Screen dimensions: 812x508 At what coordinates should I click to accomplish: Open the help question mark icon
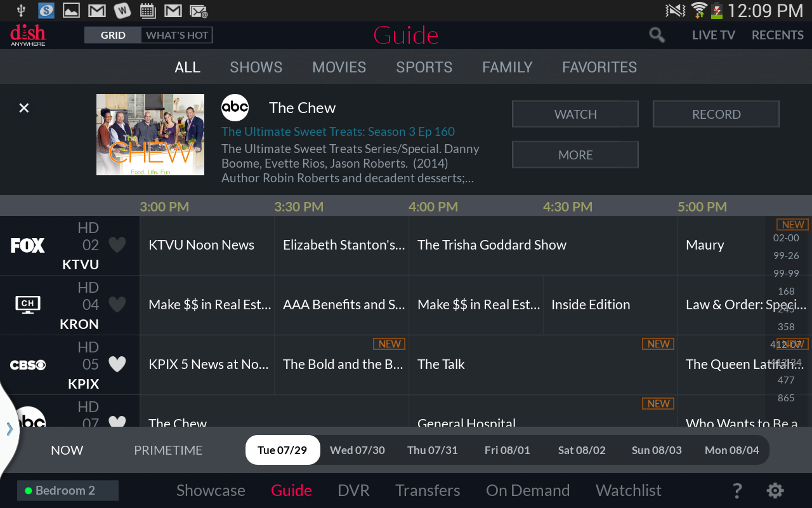point(737,490)
